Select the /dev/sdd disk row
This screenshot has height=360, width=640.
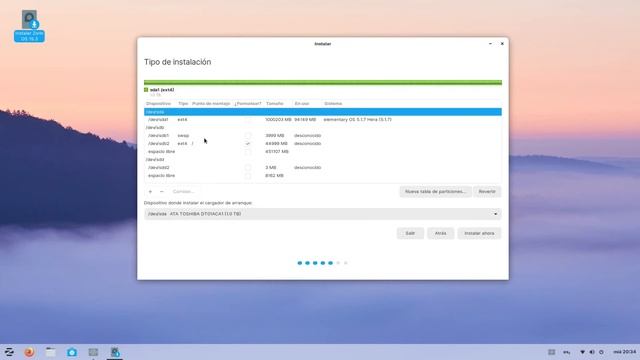(322, 160)
